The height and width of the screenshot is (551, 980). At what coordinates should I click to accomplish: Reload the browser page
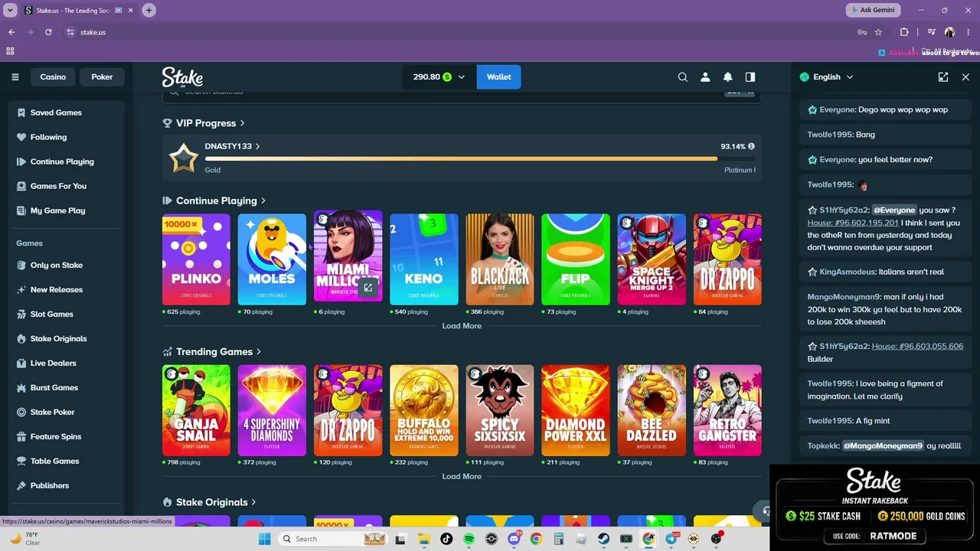click(x=48, y=32)
